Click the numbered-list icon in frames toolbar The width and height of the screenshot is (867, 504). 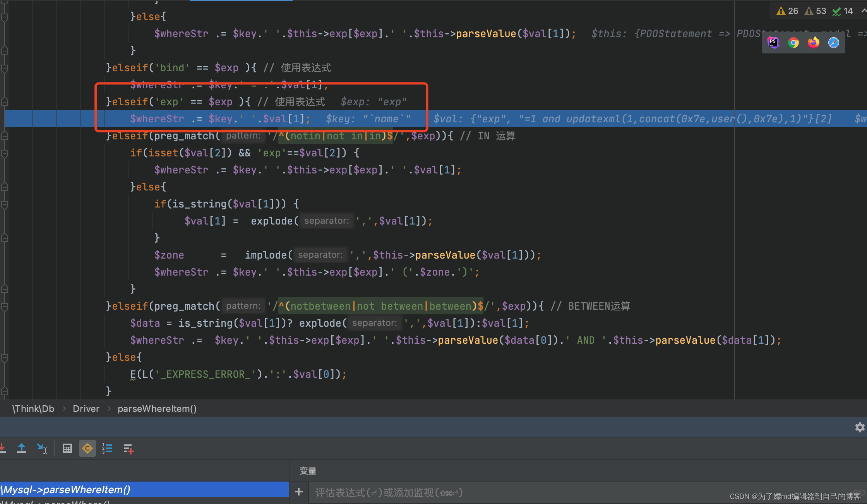pos(108,448)
